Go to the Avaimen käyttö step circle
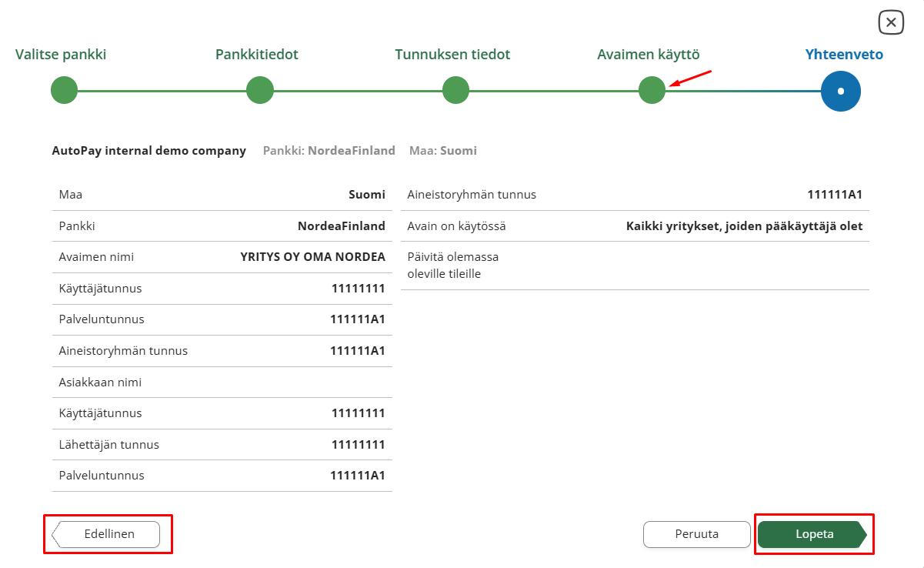Image resolution: width=924 pixels, height=568 pixels. 652,91
